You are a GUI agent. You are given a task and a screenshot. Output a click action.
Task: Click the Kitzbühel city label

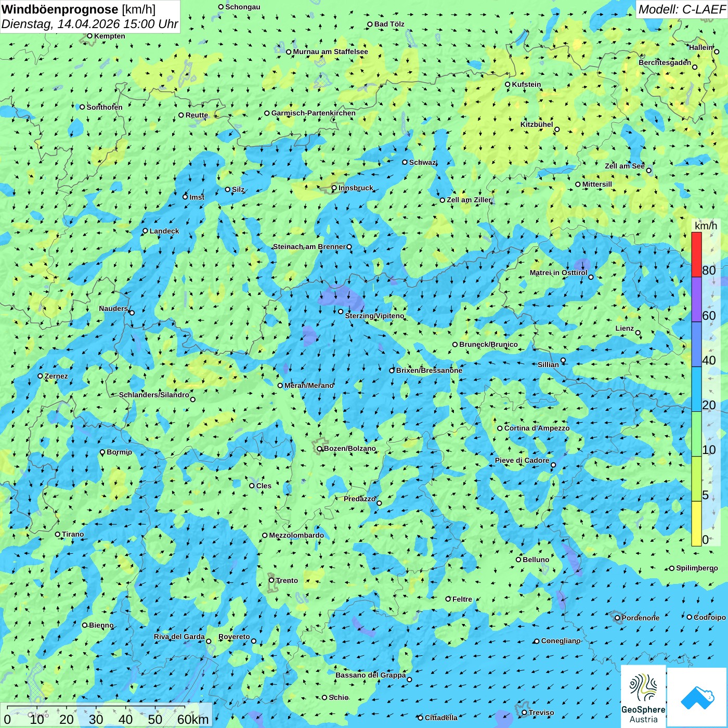537,124
